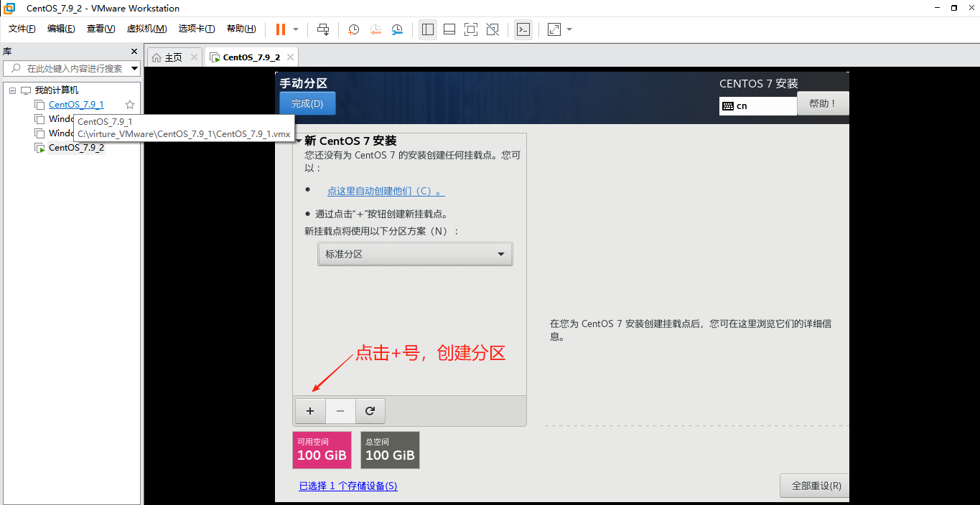The image size is (980, 505).
Task: Open the 文件(F) menu
Action: (22, 29)
